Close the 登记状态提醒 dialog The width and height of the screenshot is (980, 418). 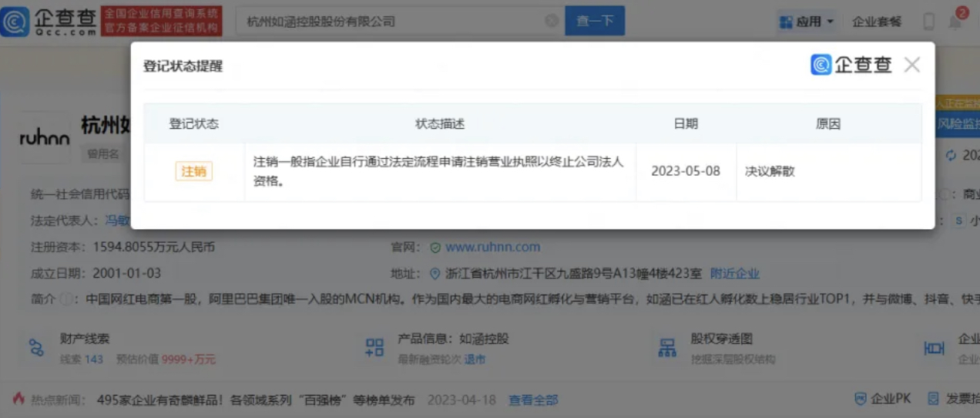[912, 65]
